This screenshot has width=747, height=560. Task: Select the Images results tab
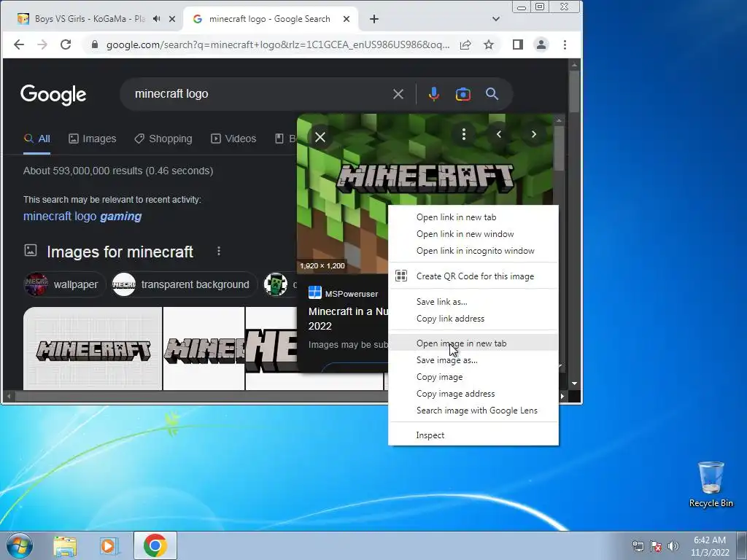click(x=93, y=139)
